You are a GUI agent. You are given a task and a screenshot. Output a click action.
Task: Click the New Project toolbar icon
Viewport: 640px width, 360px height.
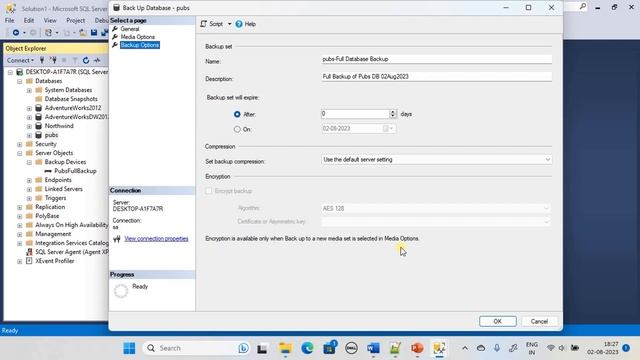tap(48, 33)
